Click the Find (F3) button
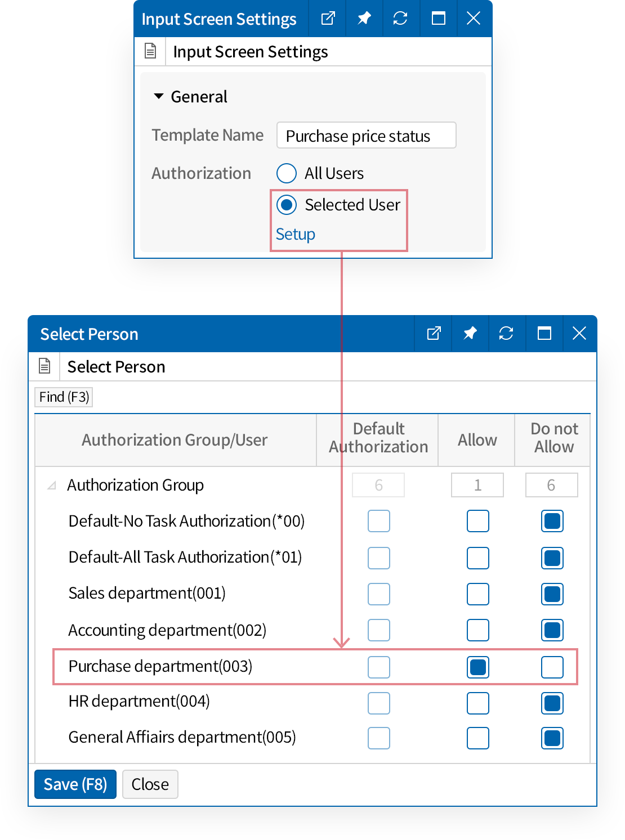625x840 pixels. click(64, 397)
